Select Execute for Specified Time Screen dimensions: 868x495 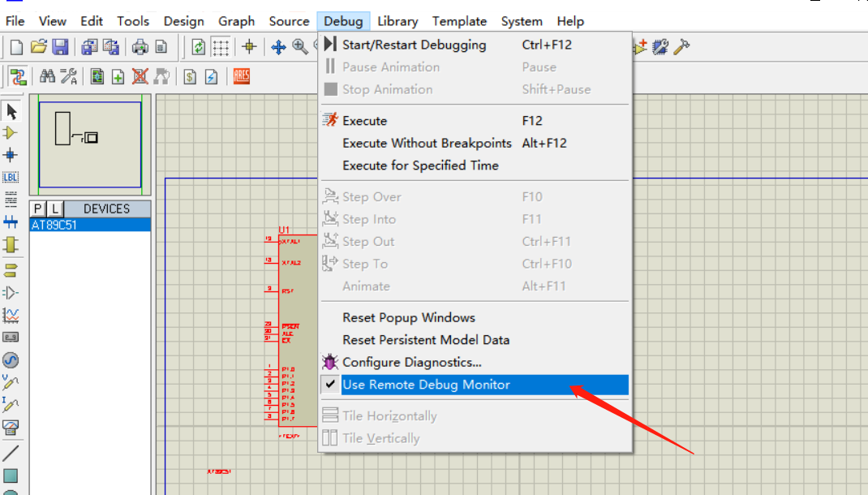click(475, 165)
